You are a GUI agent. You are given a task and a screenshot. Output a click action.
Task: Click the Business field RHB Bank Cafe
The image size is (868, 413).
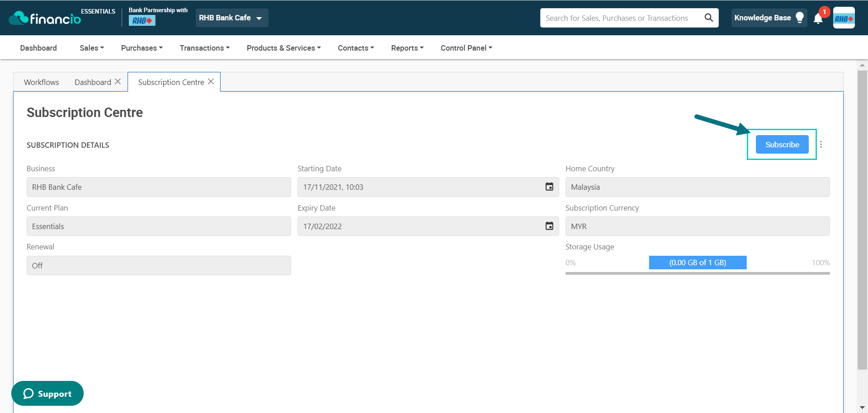(159, 187)
